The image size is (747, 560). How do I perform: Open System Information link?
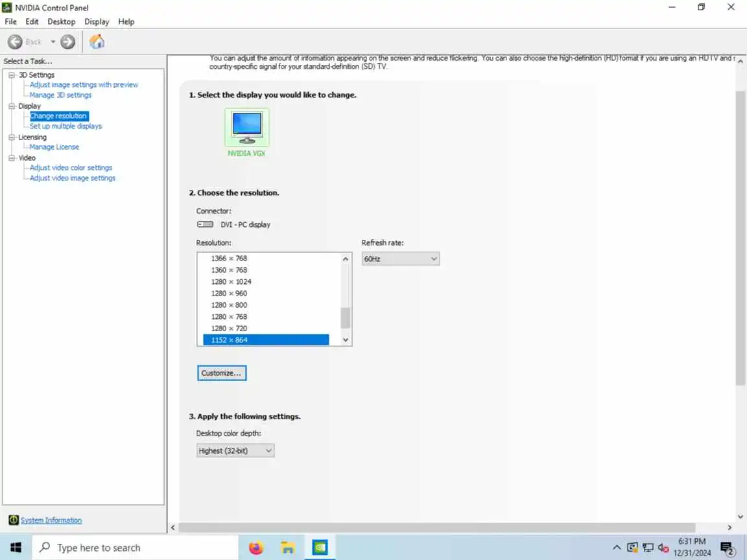click(51, 520)
